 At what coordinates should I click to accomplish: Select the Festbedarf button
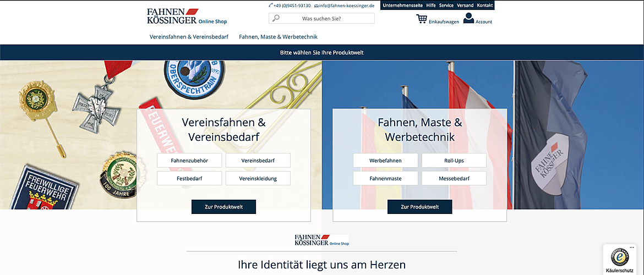pos(189,179)
